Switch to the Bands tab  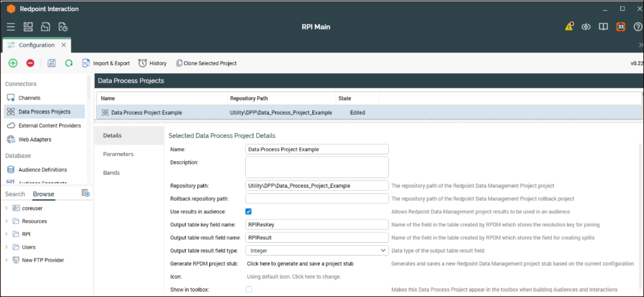coord(112,173)
